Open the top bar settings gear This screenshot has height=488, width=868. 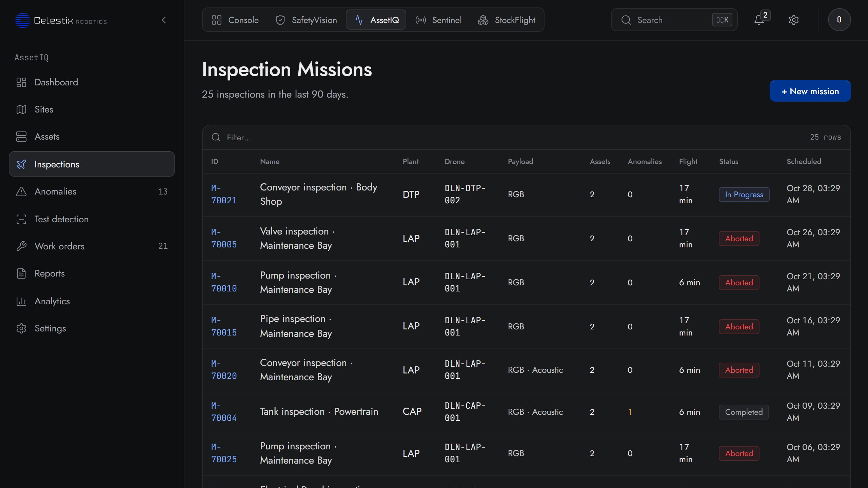793,20
